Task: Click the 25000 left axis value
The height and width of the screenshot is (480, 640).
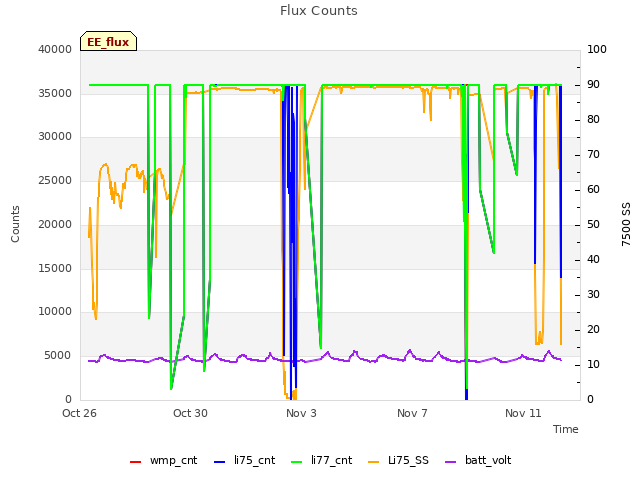Action: (55, 180)
